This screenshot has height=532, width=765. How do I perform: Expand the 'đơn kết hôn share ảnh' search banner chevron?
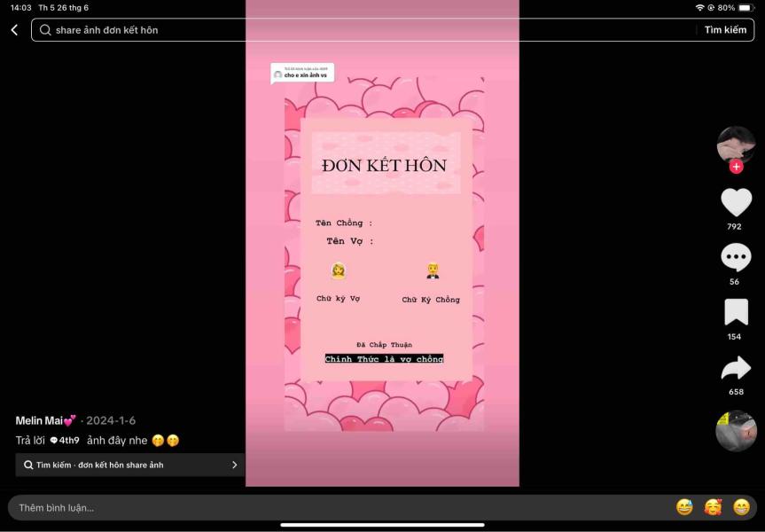(233, 464)
